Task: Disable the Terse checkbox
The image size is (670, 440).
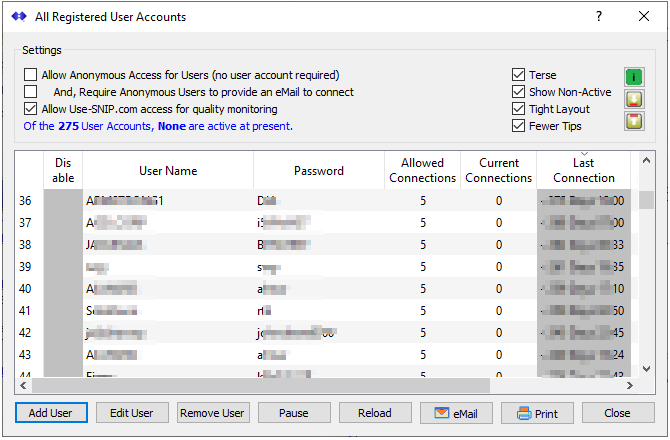Action: tap(518, 75)
